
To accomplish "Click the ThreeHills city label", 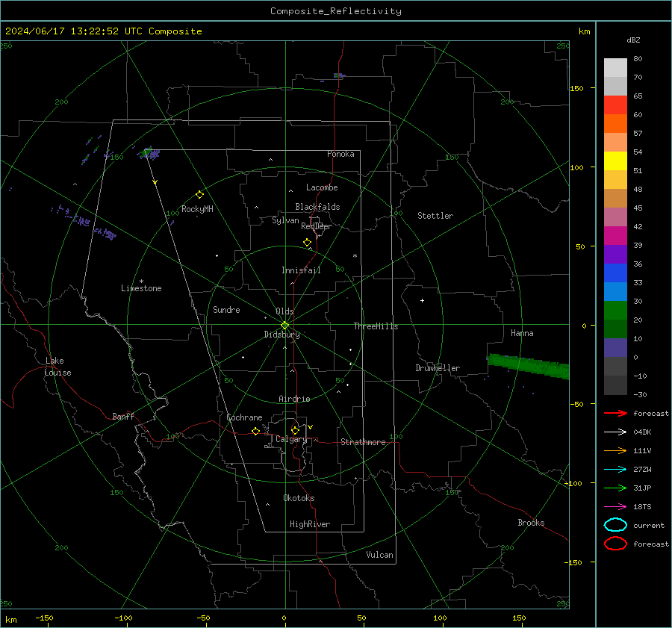I will point(376,326).
